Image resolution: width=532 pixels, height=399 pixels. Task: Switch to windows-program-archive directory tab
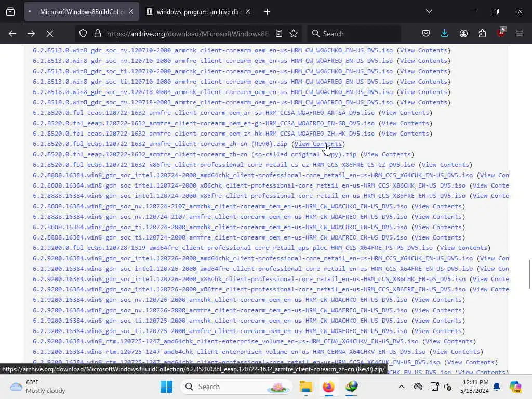[199, 12]
